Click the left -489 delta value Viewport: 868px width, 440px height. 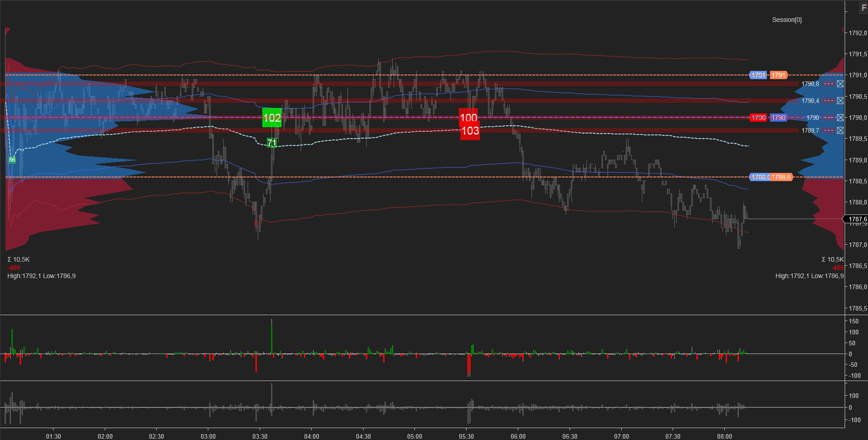[x=14, y=268]
